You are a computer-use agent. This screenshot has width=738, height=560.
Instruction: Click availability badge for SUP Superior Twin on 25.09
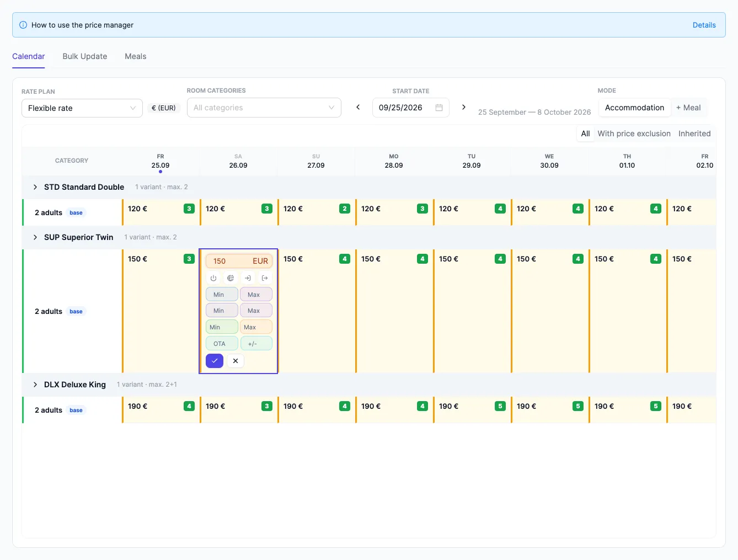pos(189,259)
